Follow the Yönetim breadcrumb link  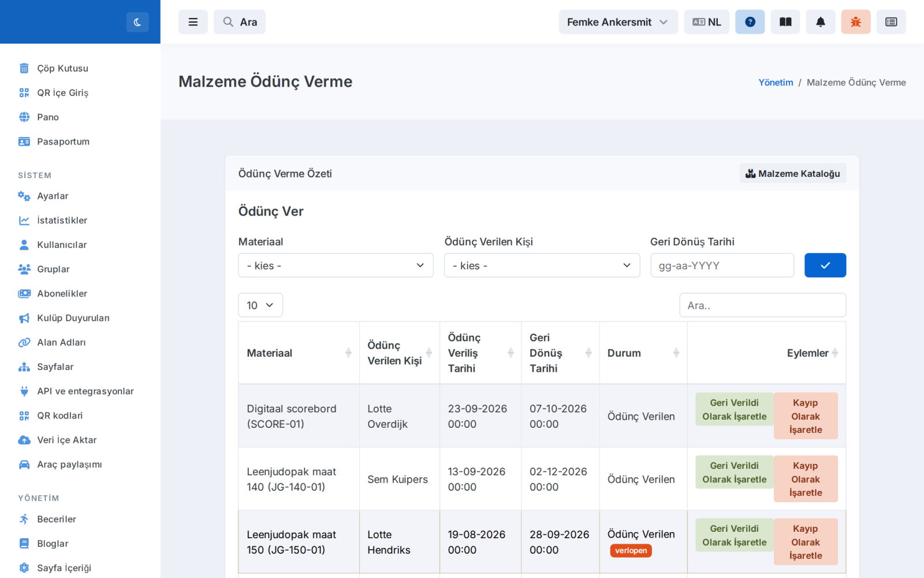(x=776, y=83)
